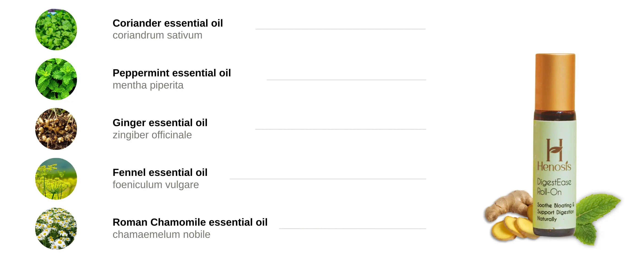Image resolution: width=644 pixels, height=258 pixels.
Task: Click the DigestEase Roll-On label text
Action: (554, 187)
